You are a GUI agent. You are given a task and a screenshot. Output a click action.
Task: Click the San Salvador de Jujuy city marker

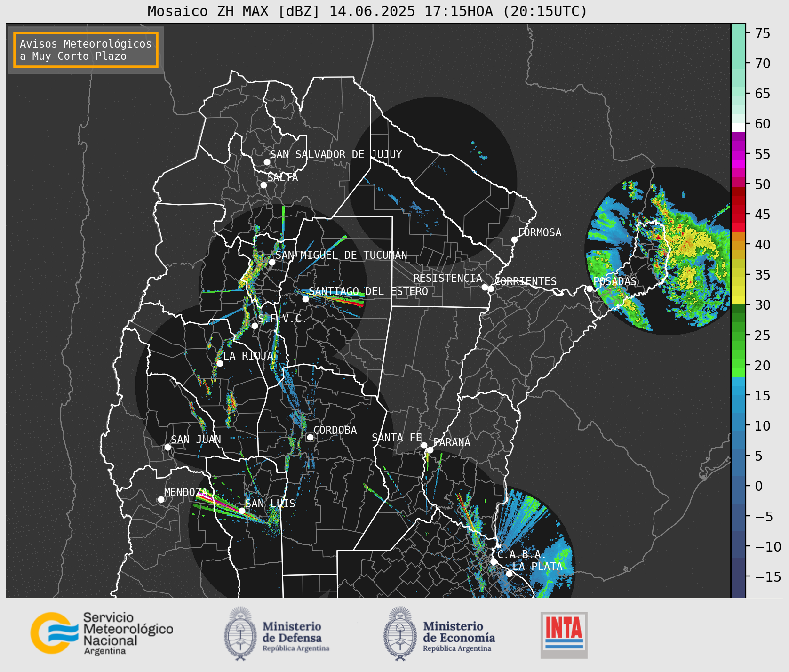click(267, 162)
